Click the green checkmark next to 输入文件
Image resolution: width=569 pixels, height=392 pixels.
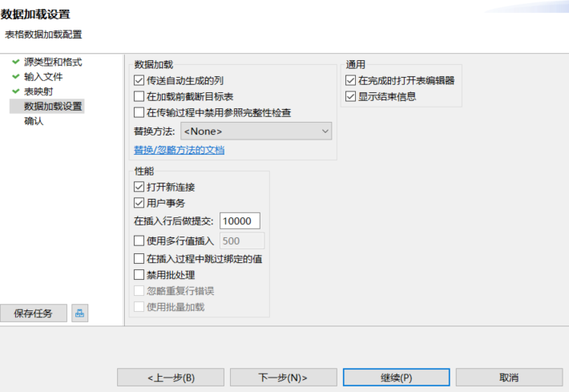[15, 77]
